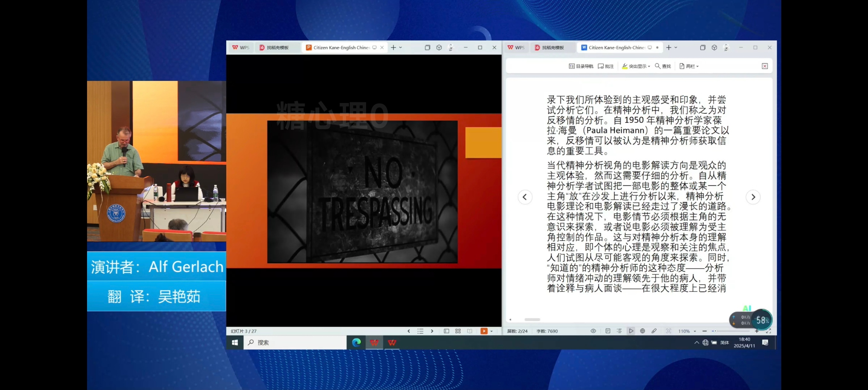Toggle reading mode play-triangle icon

pos(631,331)
